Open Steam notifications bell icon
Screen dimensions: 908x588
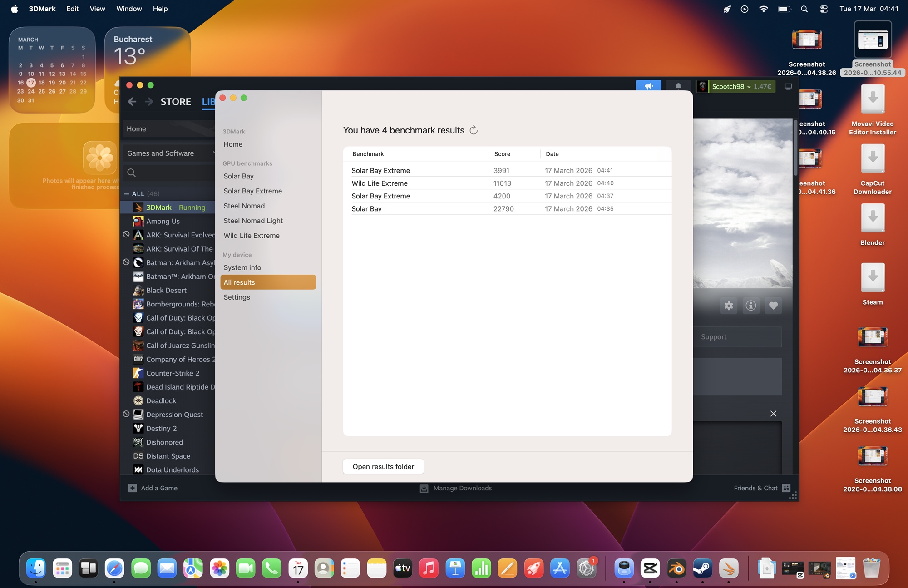pos(678,86)
